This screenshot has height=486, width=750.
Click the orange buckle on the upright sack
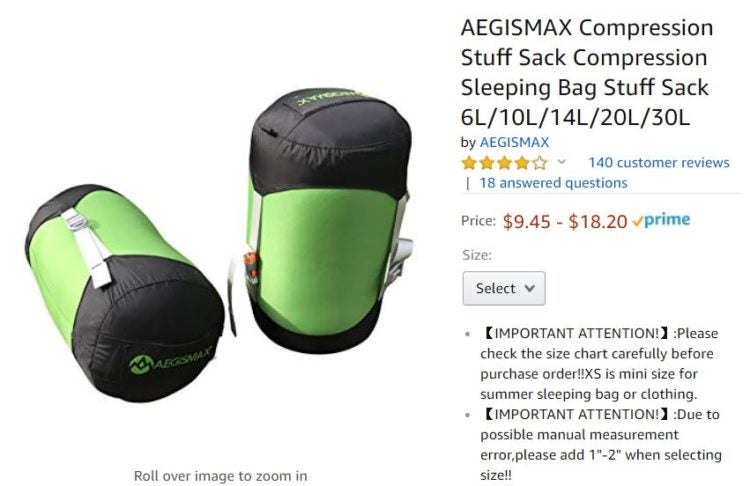point(251,269)
